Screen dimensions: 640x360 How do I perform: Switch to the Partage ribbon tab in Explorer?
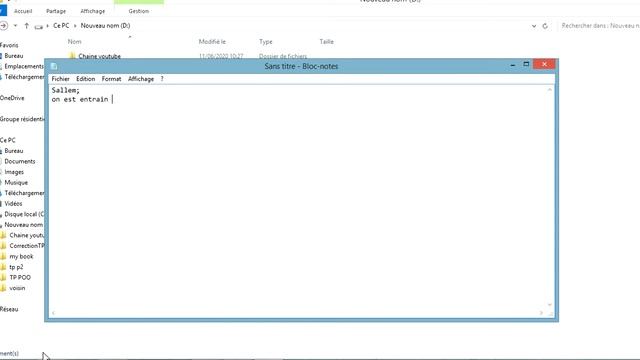tap(56, 11)
